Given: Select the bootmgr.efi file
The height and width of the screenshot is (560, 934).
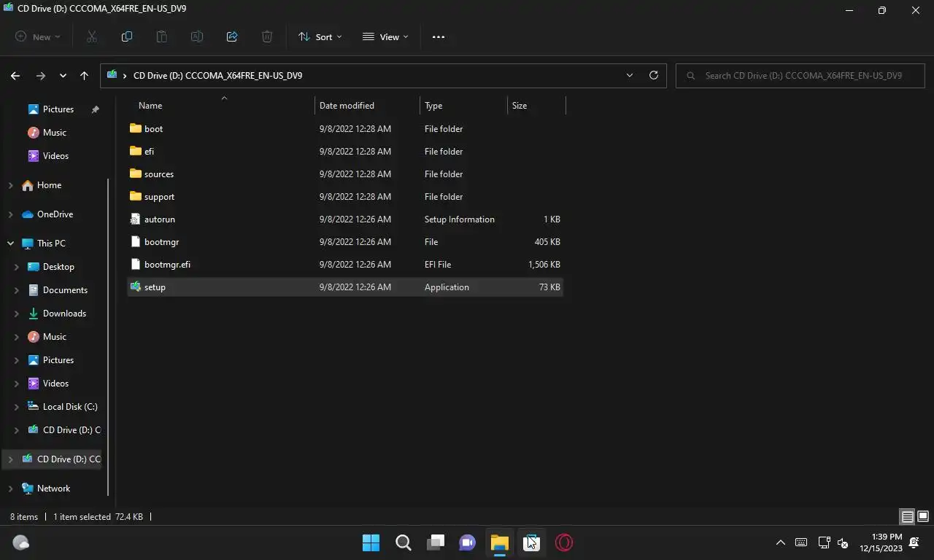Looking at the screenshot, I should coord(344,264).
